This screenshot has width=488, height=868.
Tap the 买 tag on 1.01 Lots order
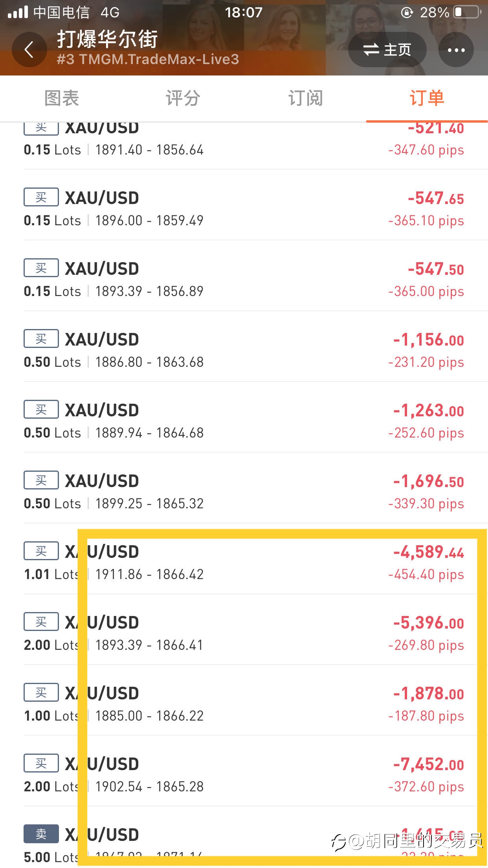tap(41, 551)
